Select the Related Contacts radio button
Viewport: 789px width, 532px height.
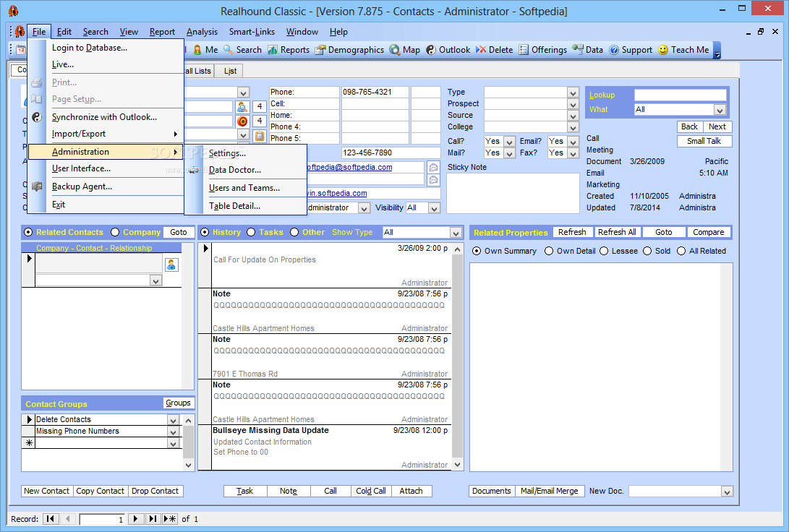[28, 232]
